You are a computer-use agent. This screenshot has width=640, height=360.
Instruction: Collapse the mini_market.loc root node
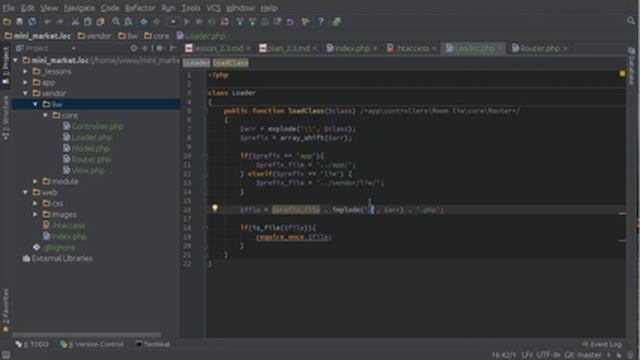point(16,60)
